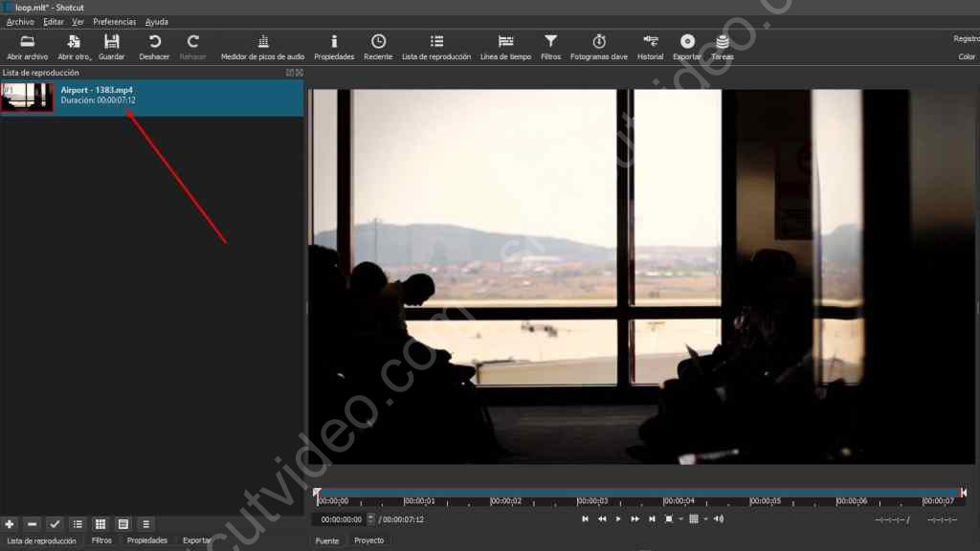Open the Reciente panel
This screenshot has width=980, height=551.
[x=378, y=46]
